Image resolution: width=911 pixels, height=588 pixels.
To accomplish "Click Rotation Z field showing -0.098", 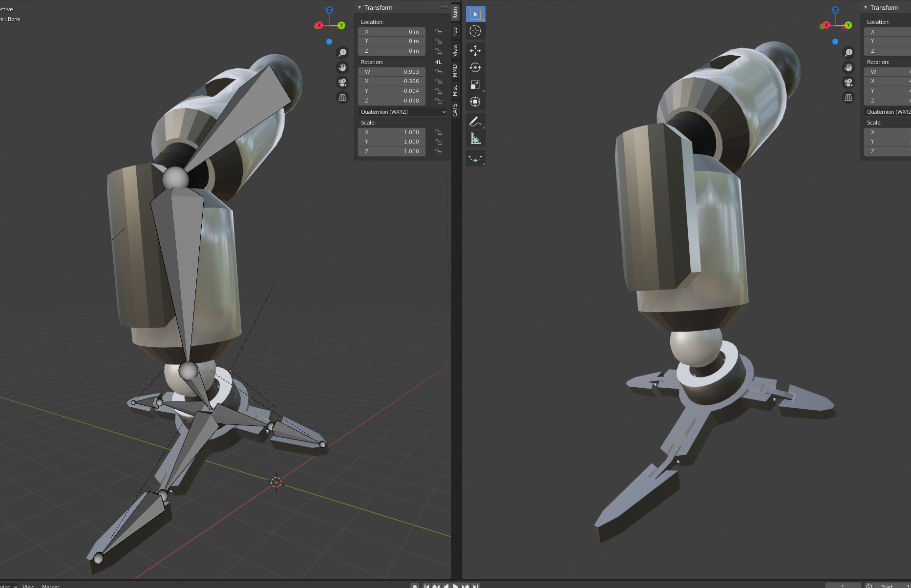I will pyautogui.click(x=392, y=101).
